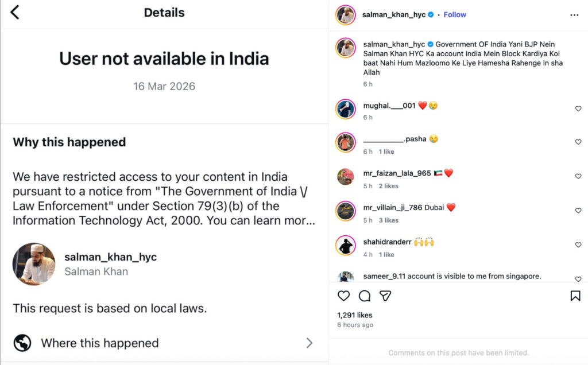Click the globe icon beside Where this happened
Screen dimensions: 588x365
pyautogui.click(x=22, y=343)
